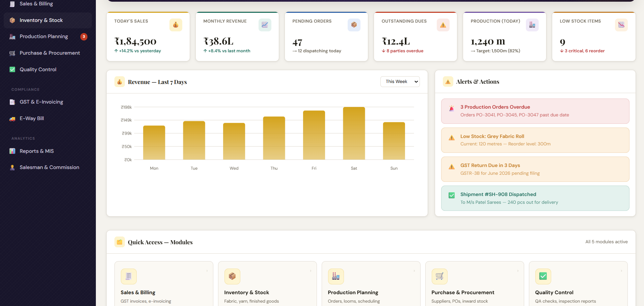Click the money bag icon on Today's Sales card
This screenshot has width=644, height=306.
pyautogui.click(x=176, y=25)
